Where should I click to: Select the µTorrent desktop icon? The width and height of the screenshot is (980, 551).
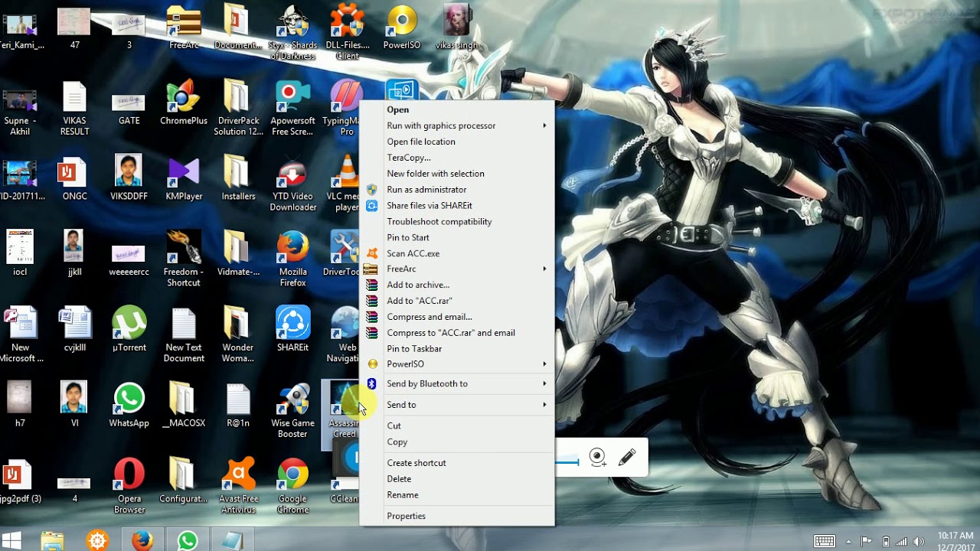[129, 329]
